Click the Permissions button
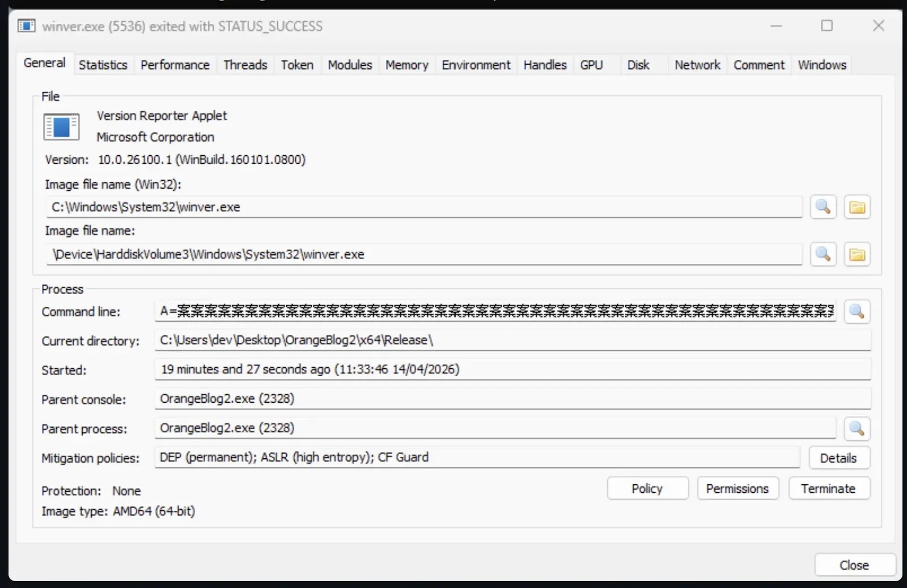907x588 pixels. [738, 488]
